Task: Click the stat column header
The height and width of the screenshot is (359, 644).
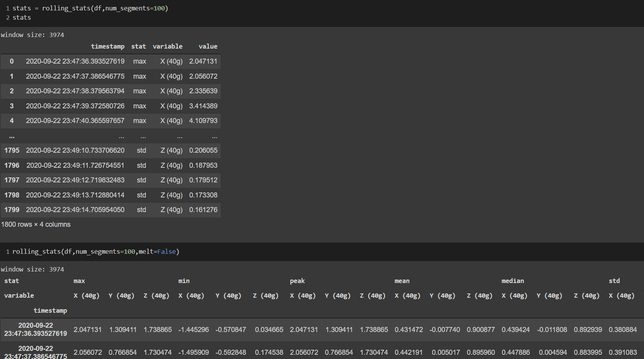Action: [139, 46]
